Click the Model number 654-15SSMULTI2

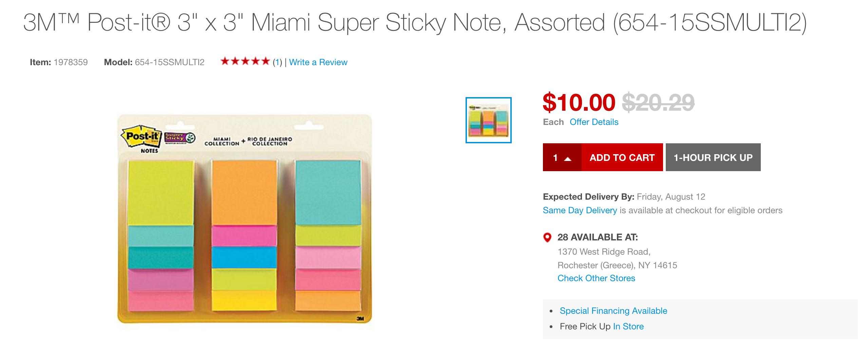[169, 62]
